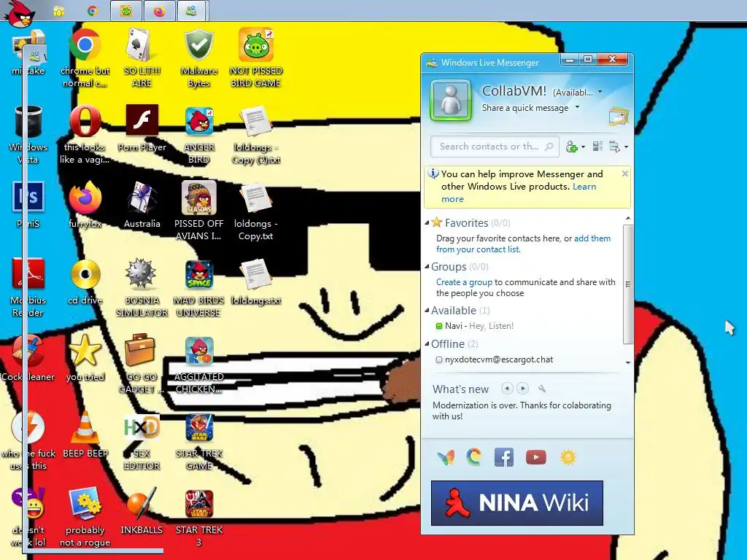Open the YouTube icon in Messenger
The width and height of the screenshot is (747, 560).
pyautogui.click(x=536, y=457)
